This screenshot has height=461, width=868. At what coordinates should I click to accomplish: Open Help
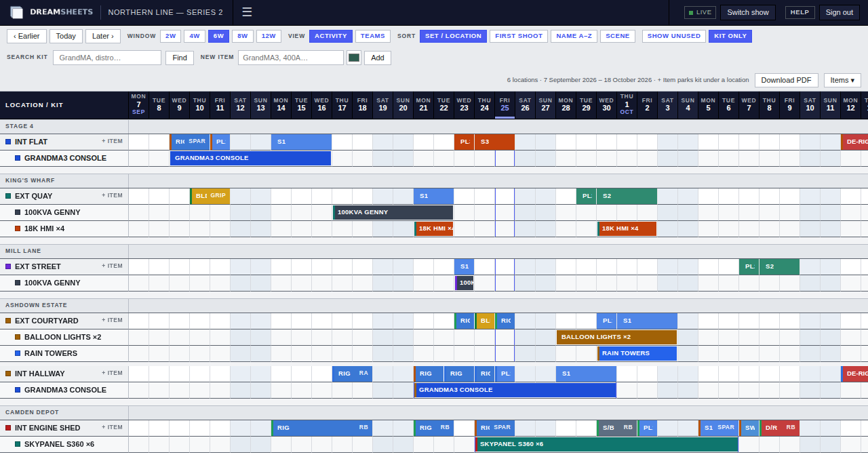[800, 12]
